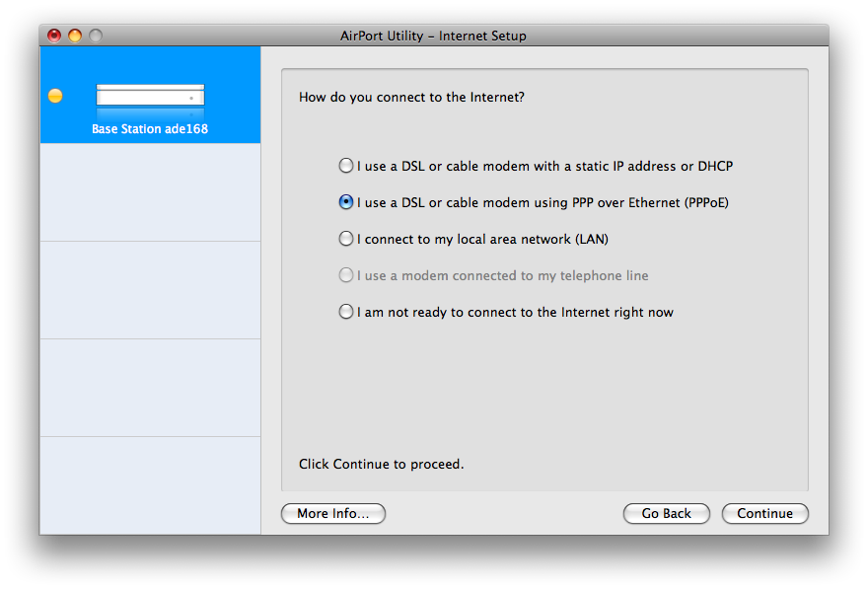868x589 pixels.
Task: Click the zoom button in the title bar
Action: 96,36
